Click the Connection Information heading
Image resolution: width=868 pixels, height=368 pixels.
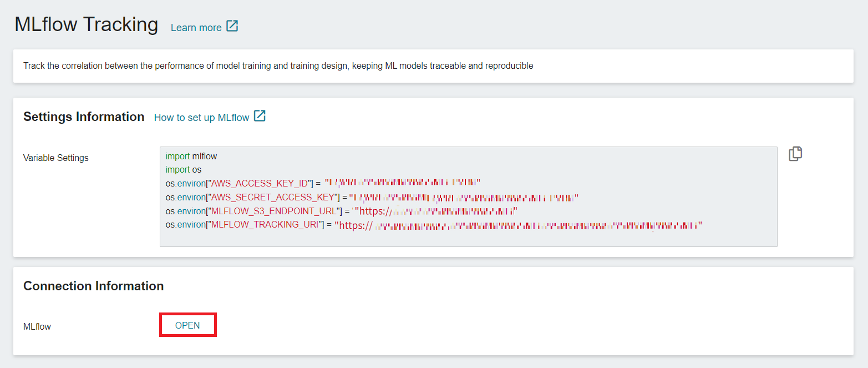coord(94,286)
